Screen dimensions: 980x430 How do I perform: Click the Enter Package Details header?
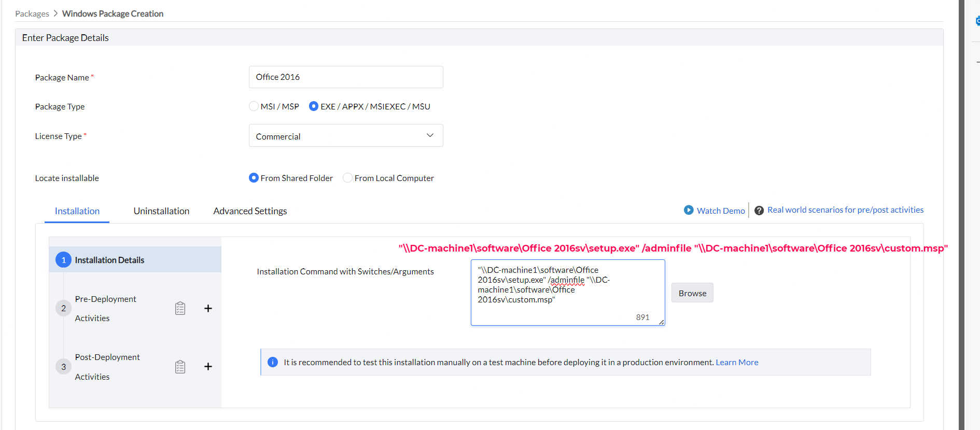pyautogui.click(x=65, y=38)
